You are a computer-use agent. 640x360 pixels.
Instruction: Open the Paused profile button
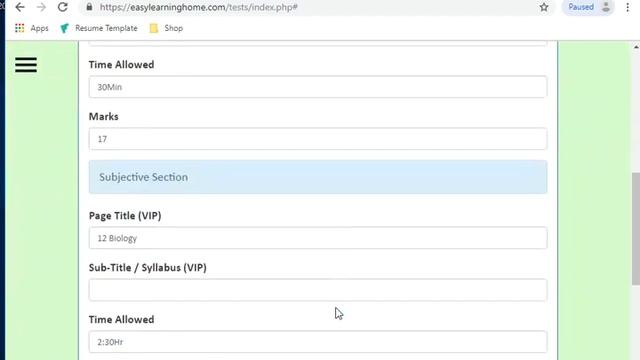pos(588,7)
